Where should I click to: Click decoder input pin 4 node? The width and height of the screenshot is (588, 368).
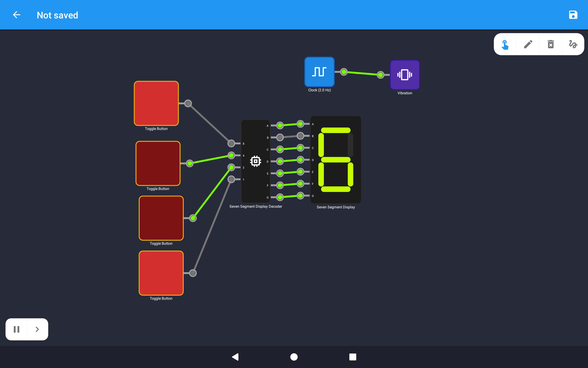231,155
